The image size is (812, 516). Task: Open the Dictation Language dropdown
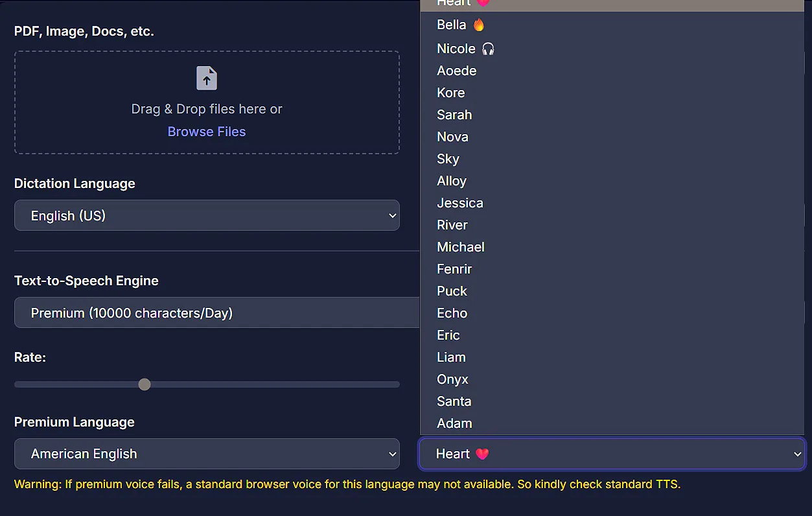(x=206, y=215)
